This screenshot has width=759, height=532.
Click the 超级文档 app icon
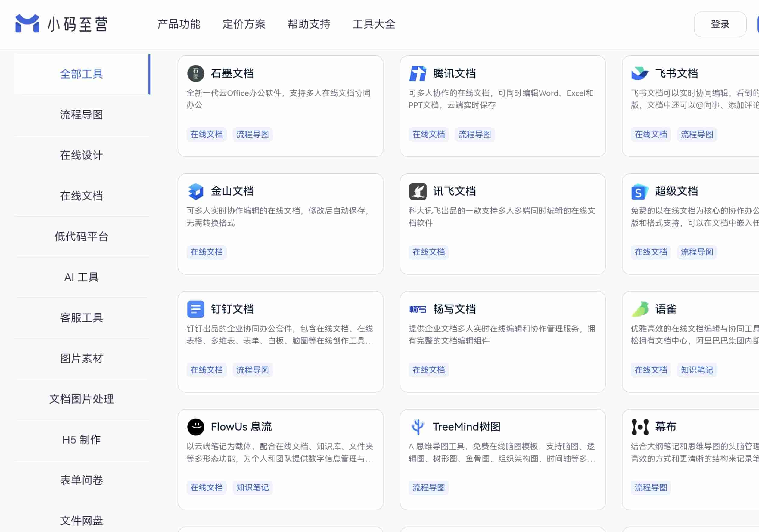(x=640, y=191)
